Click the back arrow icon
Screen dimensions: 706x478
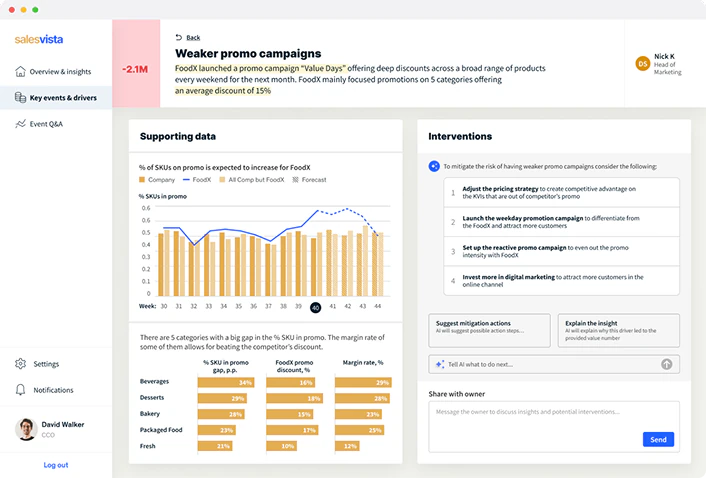179,37
